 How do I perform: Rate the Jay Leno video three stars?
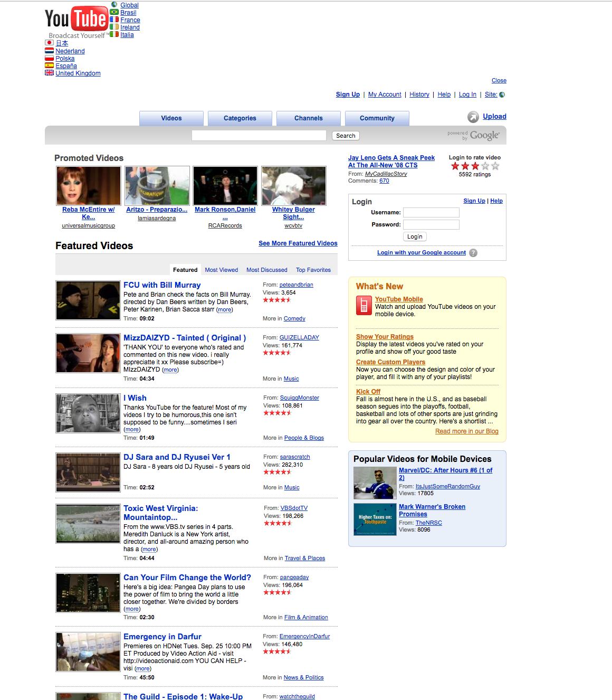coord(475,166)
